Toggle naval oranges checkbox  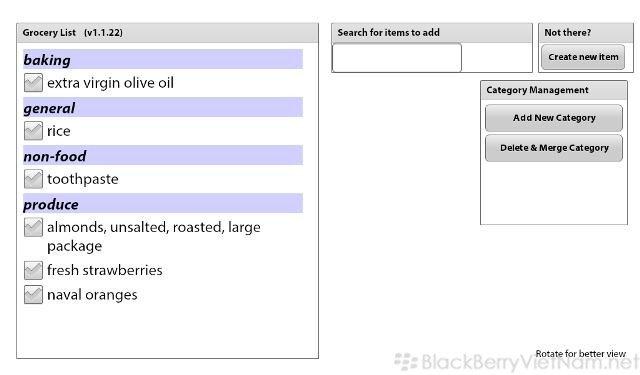pyautogui.click(x=33, y=295)
